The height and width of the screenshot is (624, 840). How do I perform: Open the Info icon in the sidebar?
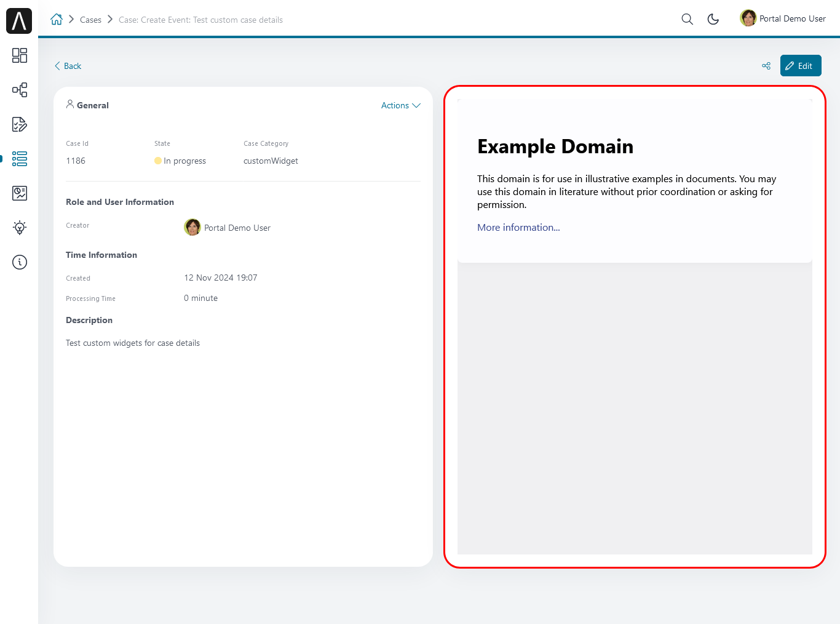click(20, 262)
